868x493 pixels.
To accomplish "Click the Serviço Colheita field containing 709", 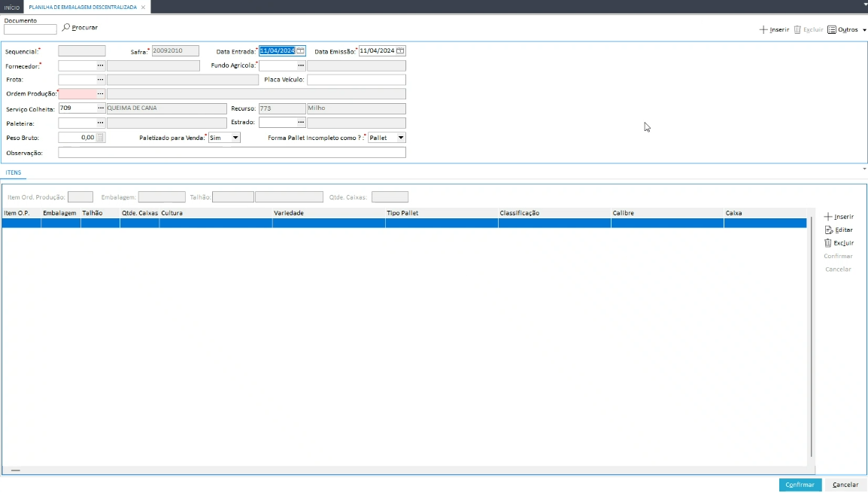I will (77, 108).
